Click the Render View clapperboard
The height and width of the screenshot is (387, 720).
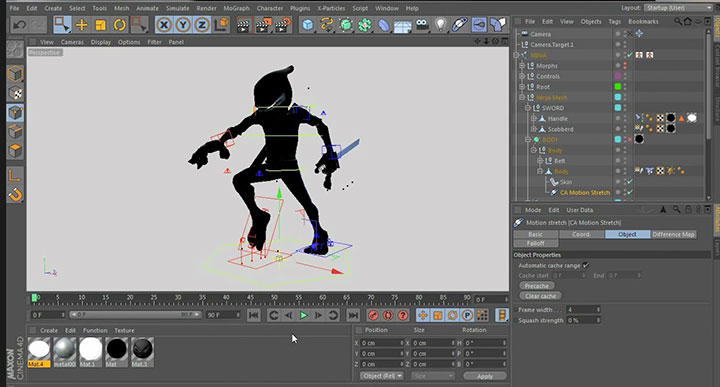tap(243, 25)
